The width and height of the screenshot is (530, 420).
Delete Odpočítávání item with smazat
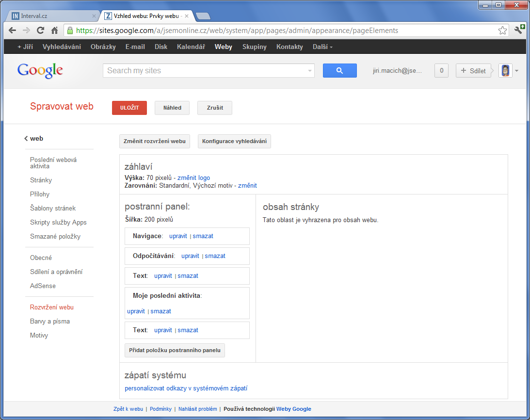click(x=215, y=256)
